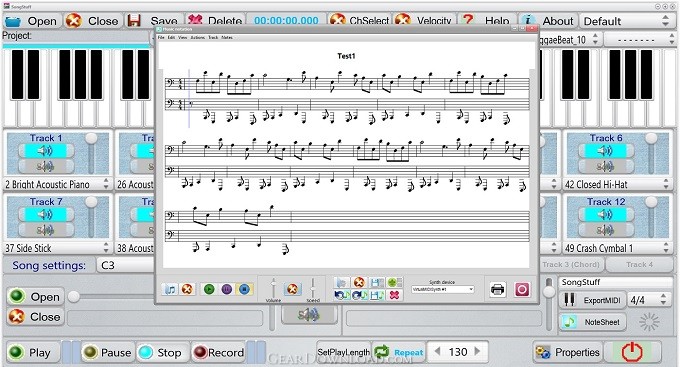Click the top toolbar Close button
This screenshot has width=680, height=367.
(92, 21)
